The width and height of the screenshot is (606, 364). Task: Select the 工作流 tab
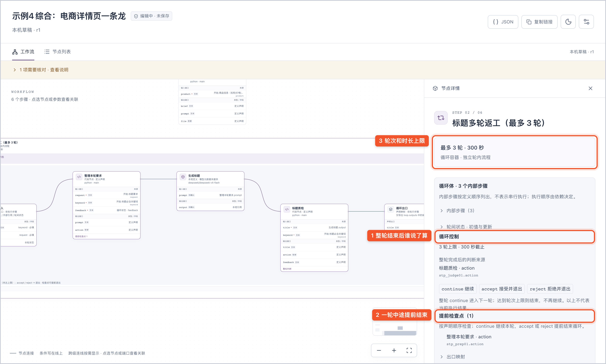coord(23,52)
